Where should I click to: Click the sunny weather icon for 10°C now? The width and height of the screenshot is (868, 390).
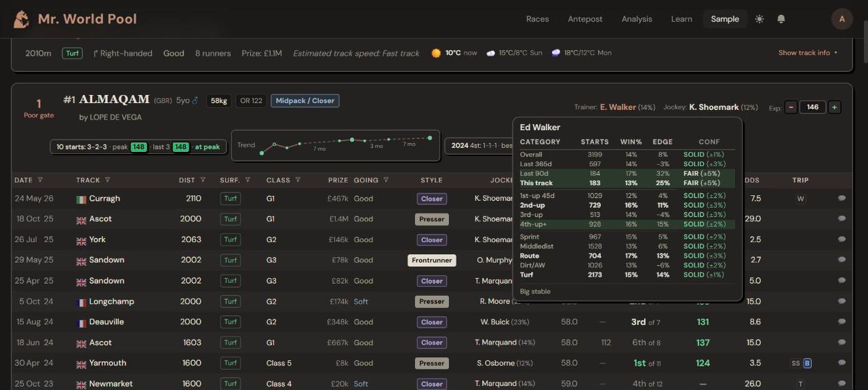click(x=436, y=53)
